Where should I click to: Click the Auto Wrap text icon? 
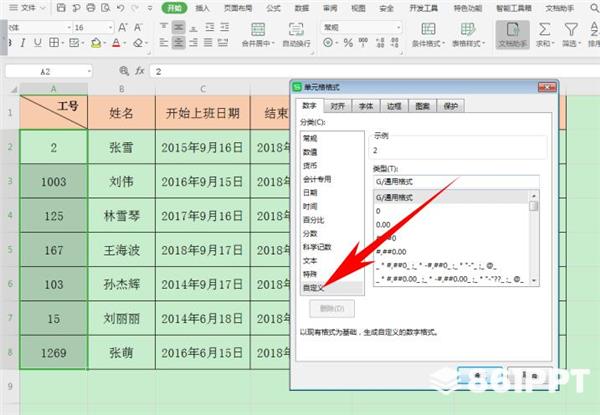point(296,29)
